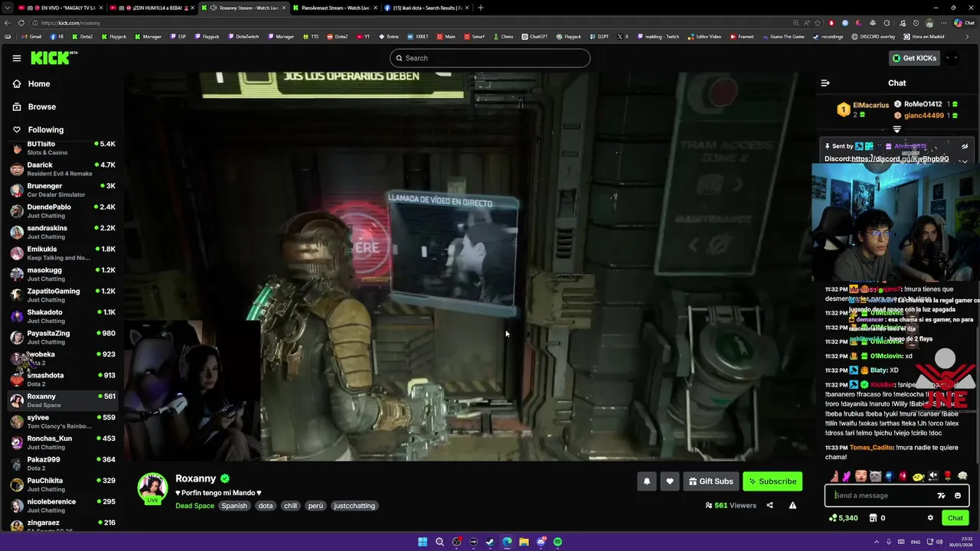The height and width of the screenshot is (551, 980).
Task: Open the channel shop icon
Action: click(873, 518)
